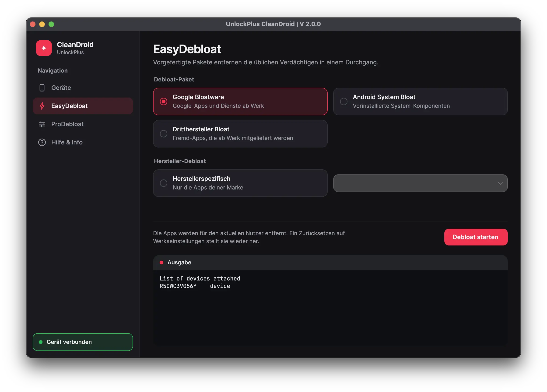Start the debloat with Debloat starten
The image size is (547, 392).
click(x=476, y=237)
